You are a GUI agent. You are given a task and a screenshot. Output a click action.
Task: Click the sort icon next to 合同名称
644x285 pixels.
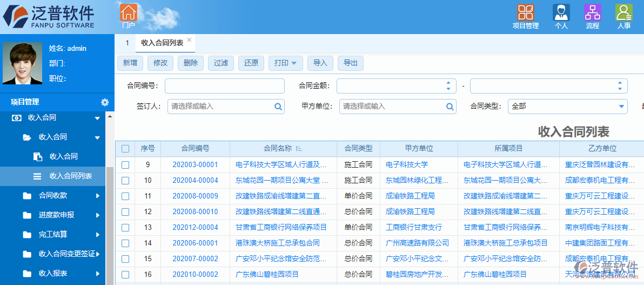pyautogui.click(x=299, y=149)
